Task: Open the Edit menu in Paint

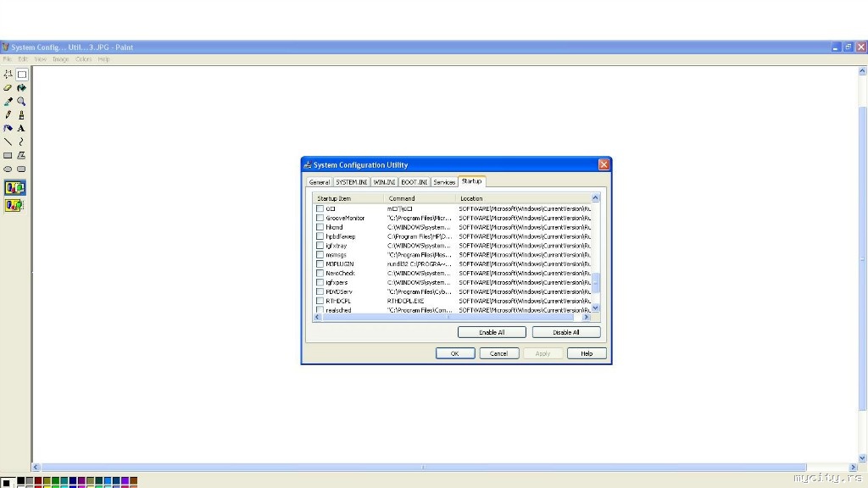Action: (23, 59)
